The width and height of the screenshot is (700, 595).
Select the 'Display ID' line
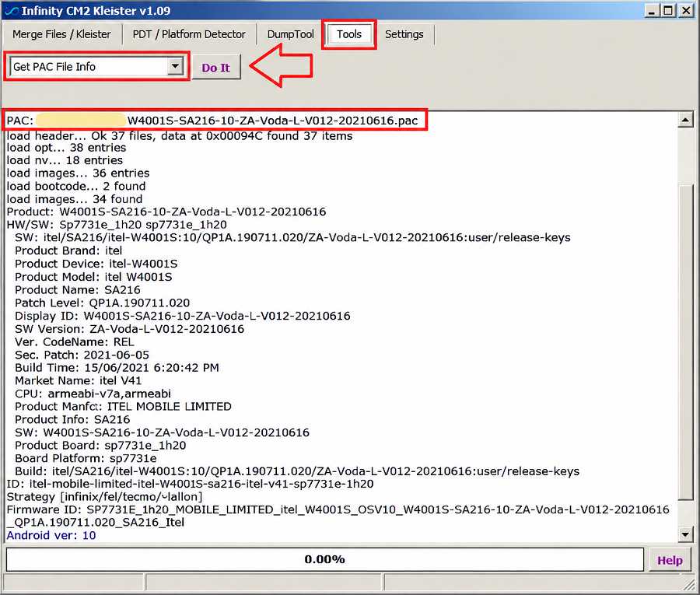point(183,316)
